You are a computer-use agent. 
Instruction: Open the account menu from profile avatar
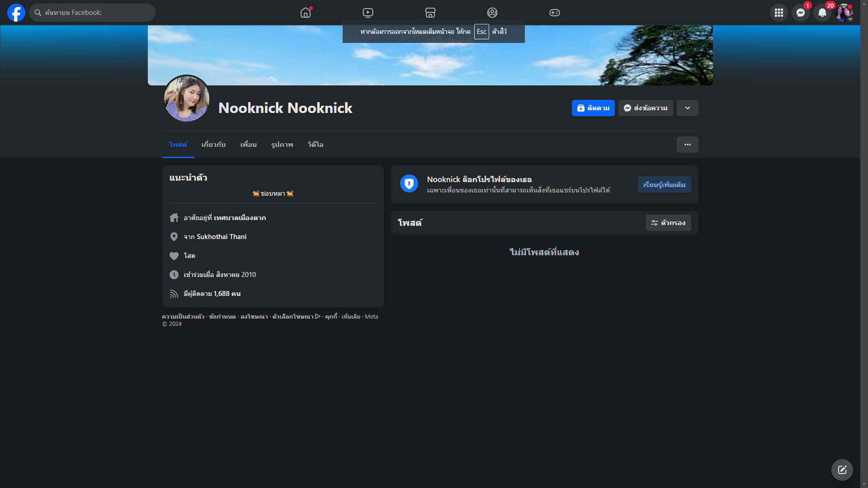844,13
